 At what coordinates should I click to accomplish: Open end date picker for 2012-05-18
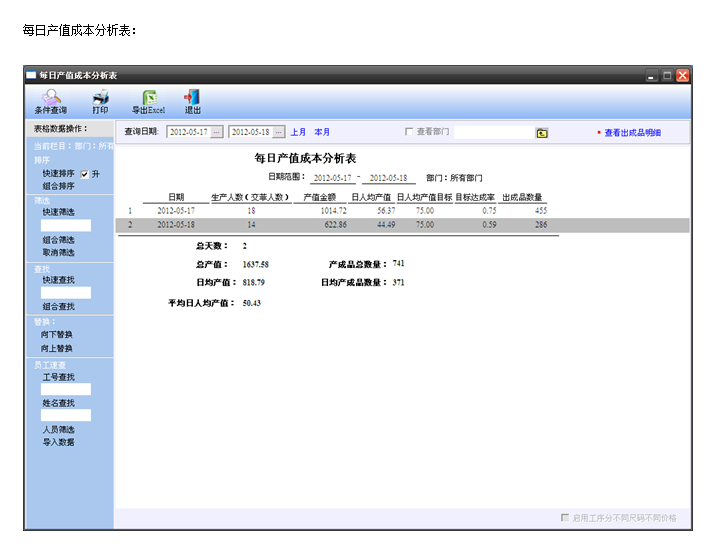pos(279,132)
